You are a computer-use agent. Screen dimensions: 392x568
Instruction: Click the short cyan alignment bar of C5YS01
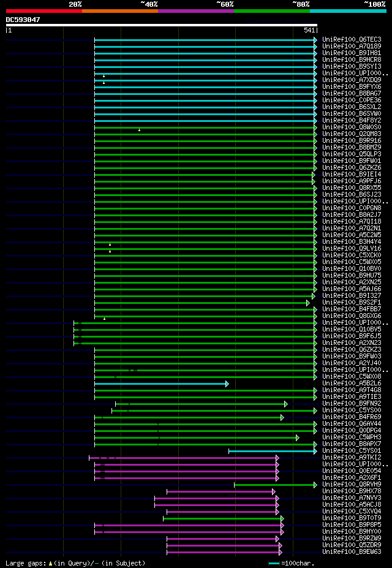273,452
